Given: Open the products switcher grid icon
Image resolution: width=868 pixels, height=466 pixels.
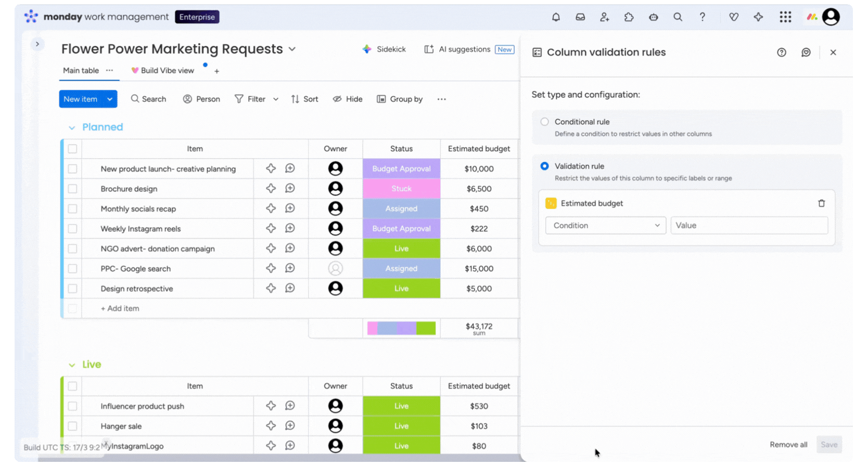Looking at the screenshot, I should (x=785, y=17).
